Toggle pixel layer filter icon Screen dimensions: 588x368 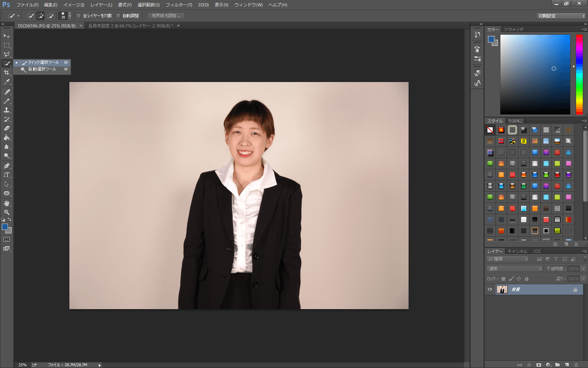tap(539, 259)
